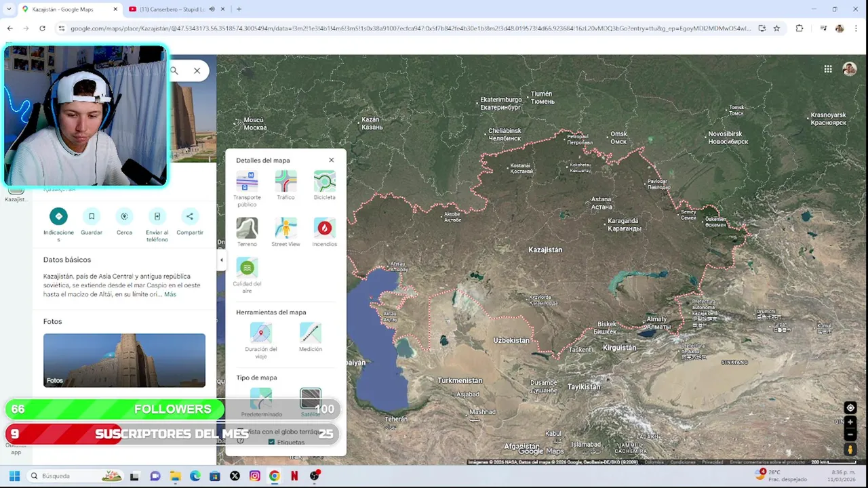Show the Incendios layer
This screenshot has height=488, width=868.
324,232
